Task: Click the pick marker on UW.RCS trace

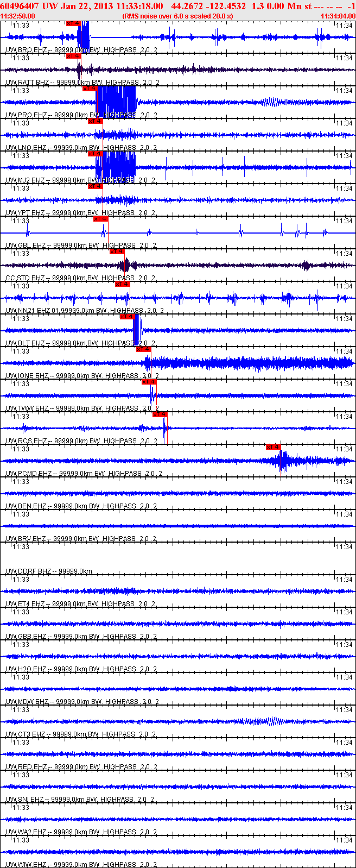Action: pyautogui.click(x=160, y=414)
